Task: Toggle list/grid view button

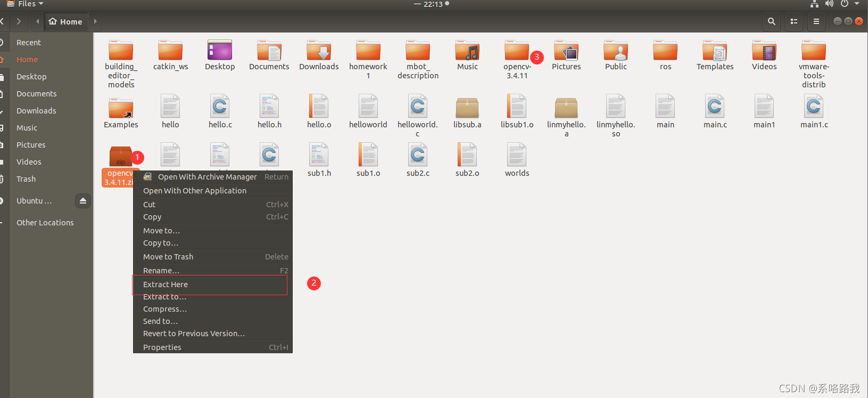Action: pyautogui.click(x=794, y=21)
